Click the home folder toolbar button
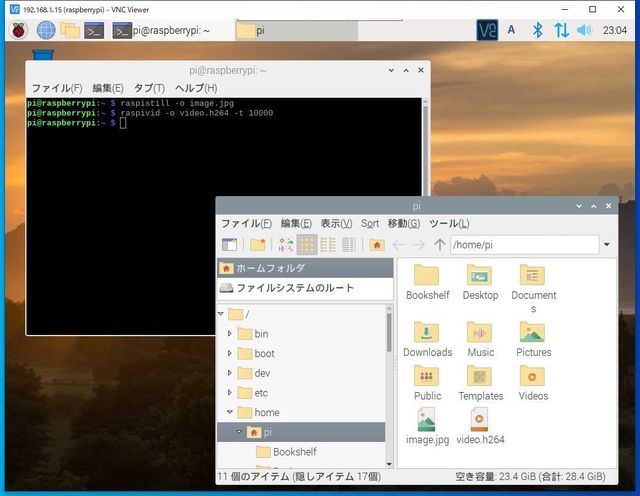The width and height of the screenshot is (640, 496). click(x=377, y=245)
